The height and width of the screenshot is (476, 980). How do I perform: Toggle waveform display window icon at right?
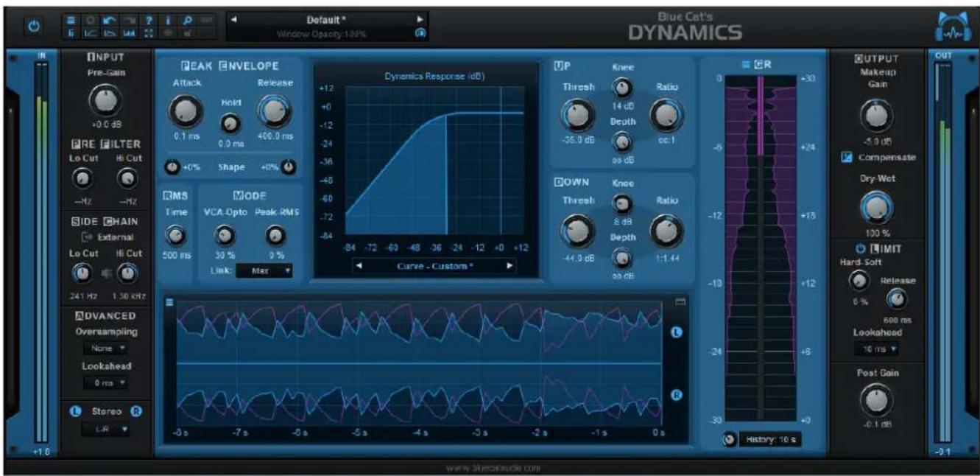point(680,301)
